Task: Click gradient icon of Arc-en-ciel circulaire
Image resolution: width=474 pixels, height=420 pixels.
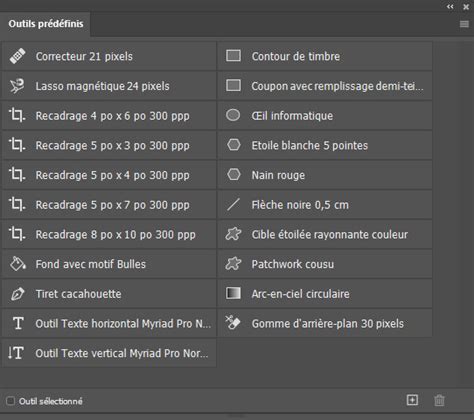Action: click(233, 293)
